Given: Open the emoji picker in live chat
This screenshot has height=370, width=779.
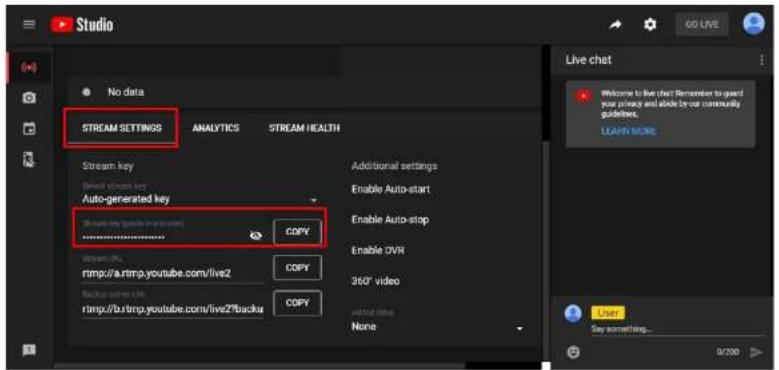Looking at the screenshot, I should click(x=573, y=352).
